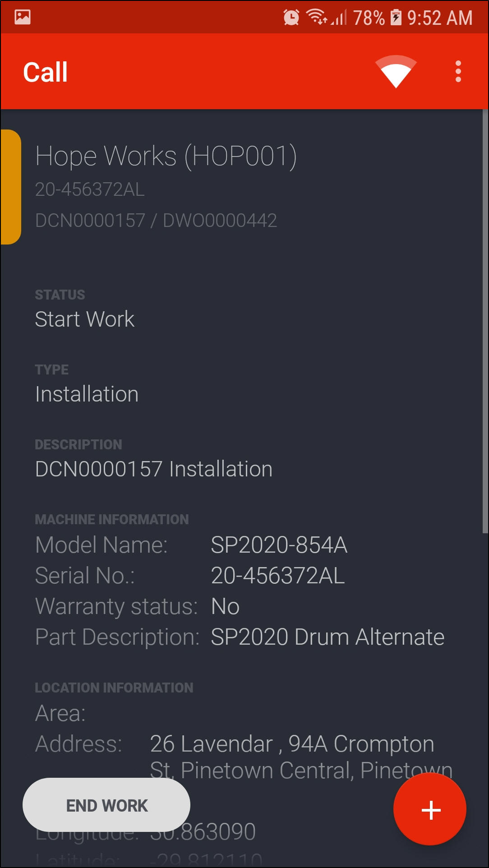Tap the picture notification icon in status bar
Image resolution: width=489 pixels, height=868 pixels.
23,18
